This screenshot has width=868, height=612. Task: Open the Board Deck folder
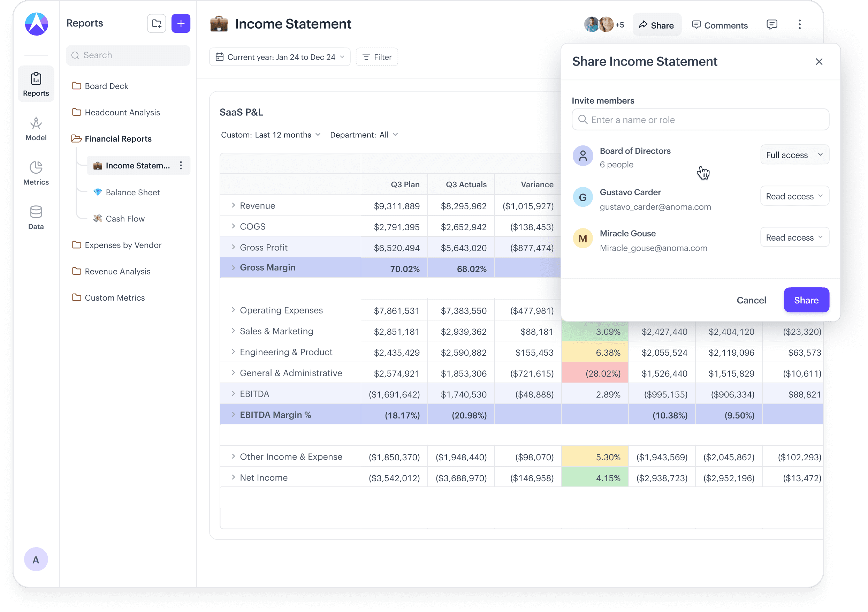point(100,86)
